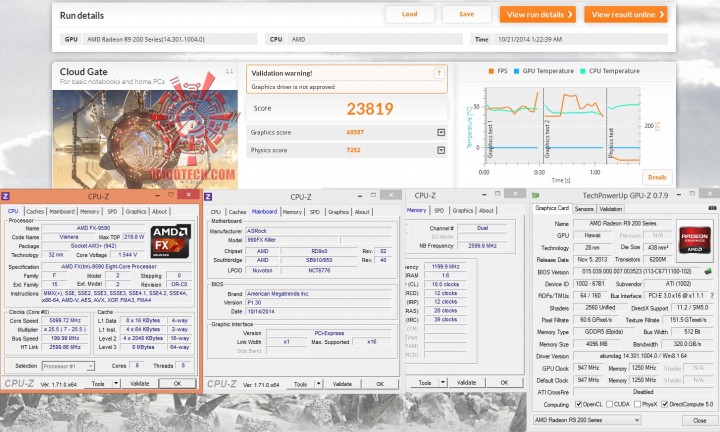The width and height of the screenshot is (720, 432).
Task: Click the Driver Version field in GPU-Z
Action: (642, 356)
